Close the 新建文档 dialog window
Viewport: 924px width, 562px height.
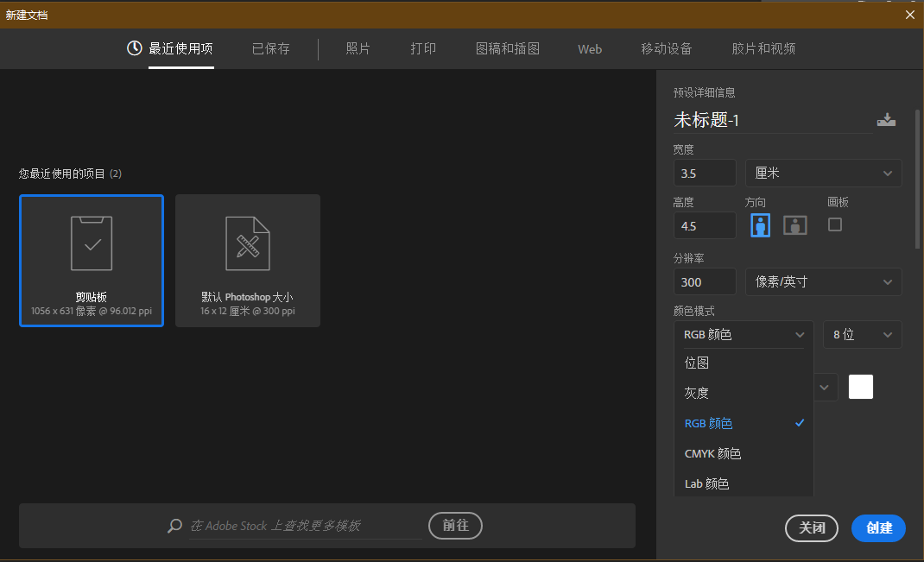tap(909, 14)
